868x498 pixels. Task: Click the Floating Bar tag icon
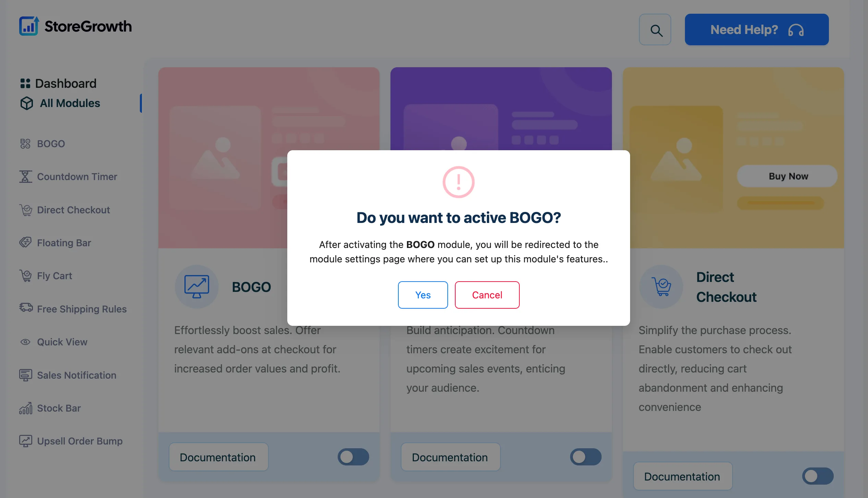click(x=25, y=243)
